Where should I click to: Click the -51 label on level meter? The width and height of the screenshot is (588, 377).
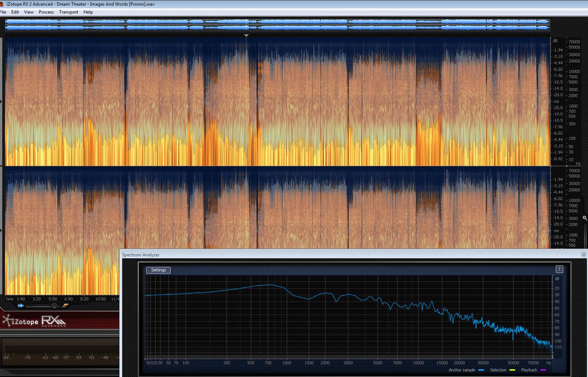[91, 357]
